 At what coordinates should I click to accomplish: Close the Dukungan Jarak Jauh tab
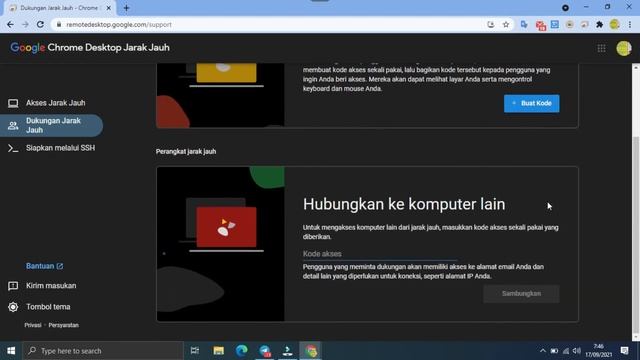(109, 8)
